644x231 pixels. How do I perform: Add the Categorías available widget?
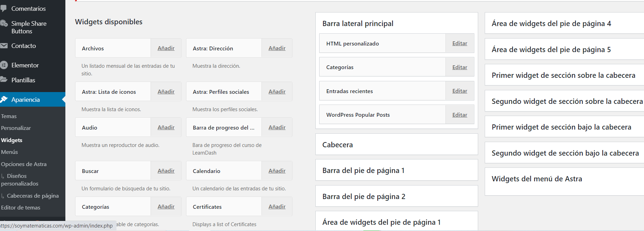coord(166,206)
